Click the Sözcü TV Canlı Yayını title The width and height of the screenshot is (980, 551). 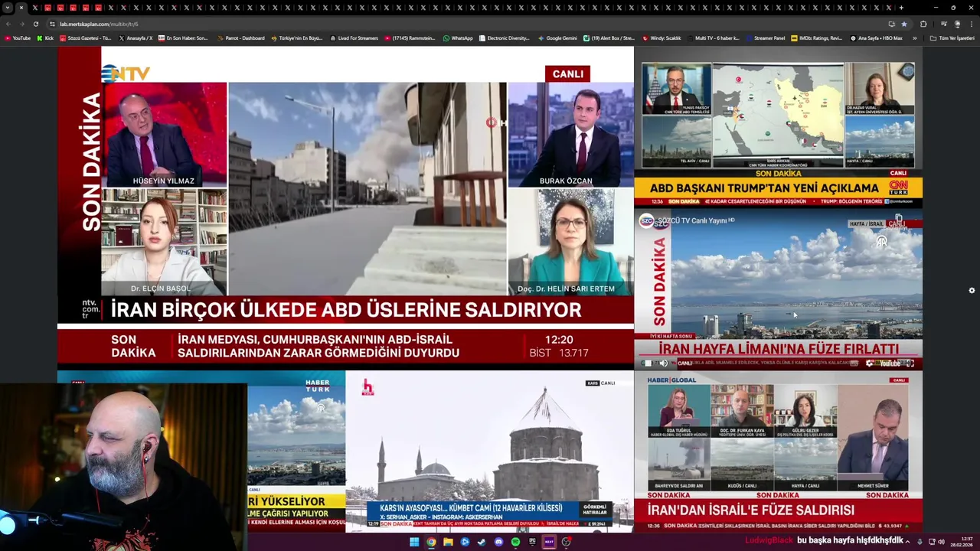point(694,220)
